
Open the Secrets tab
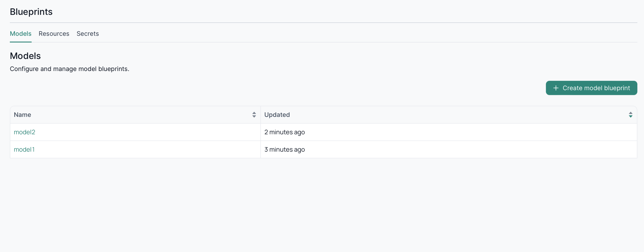tap(88, 34)
